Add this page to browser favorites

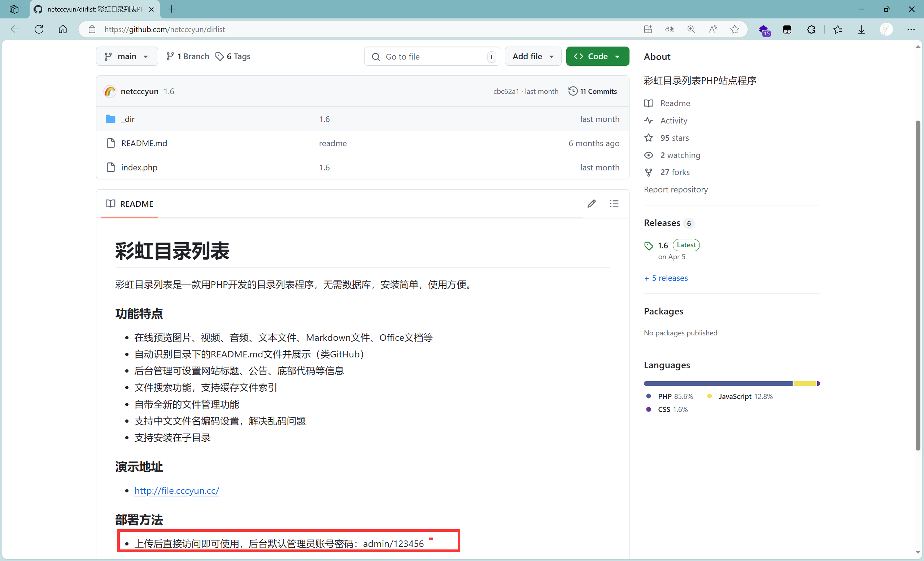pyautogui.click(x=735, y=29)
